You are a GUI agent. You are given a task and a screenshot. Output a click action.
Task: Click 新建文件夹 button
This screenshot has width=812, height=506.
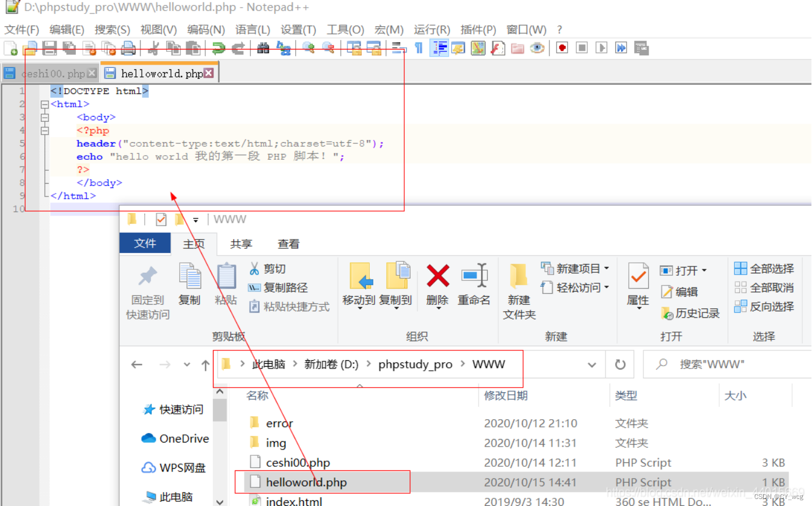coord(519,291)
